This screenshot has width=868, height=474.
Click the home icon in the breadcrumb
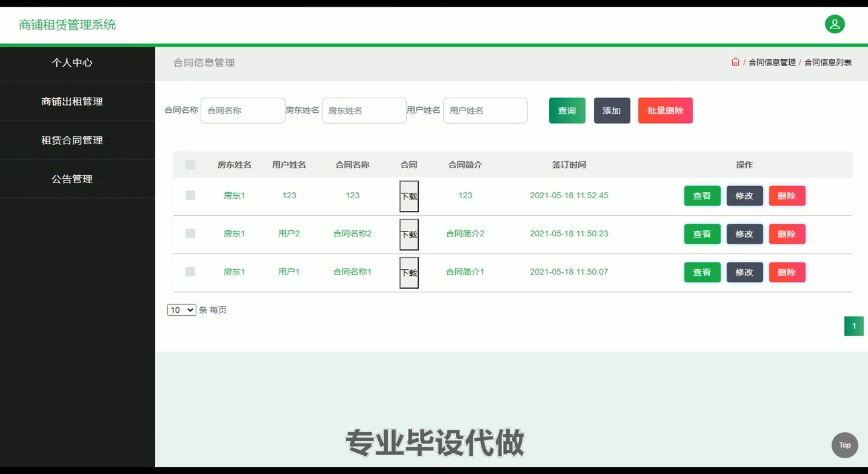pos(735,62)
